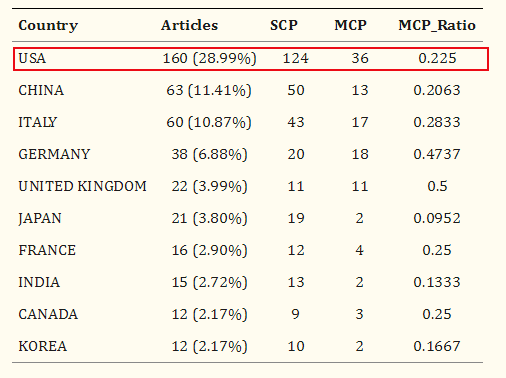The height and width of the screenshot is (378, 506).
Task: Click Japan's MCP ratio 0.0952
Action: (437, 218)
